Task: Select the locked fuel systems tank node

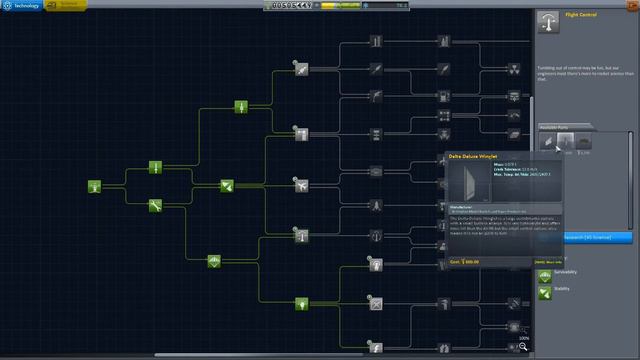Action: pos(444,96)
